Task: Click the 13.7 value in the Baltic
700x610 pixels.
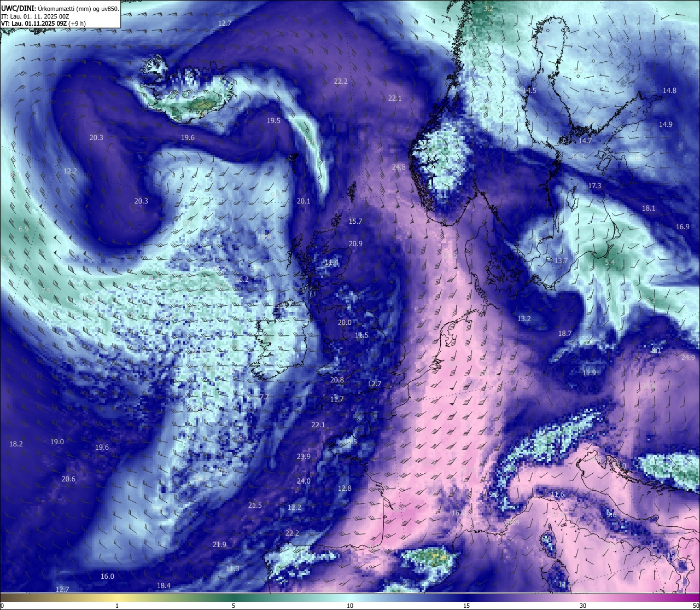Action: (561, 260)
